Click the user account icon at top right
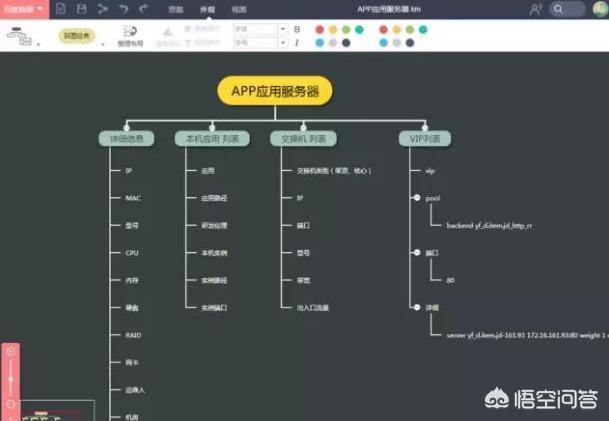The height and width of the screenshot is (421, 609). point(537,8)
